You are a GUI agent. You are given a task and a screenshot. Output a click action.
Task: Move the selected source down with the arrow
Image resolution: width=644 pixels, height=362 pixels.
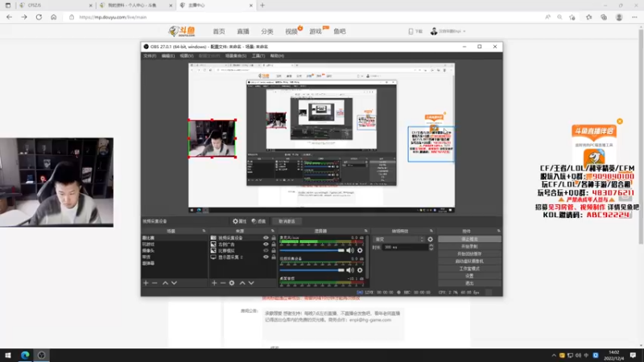[251, 283]
